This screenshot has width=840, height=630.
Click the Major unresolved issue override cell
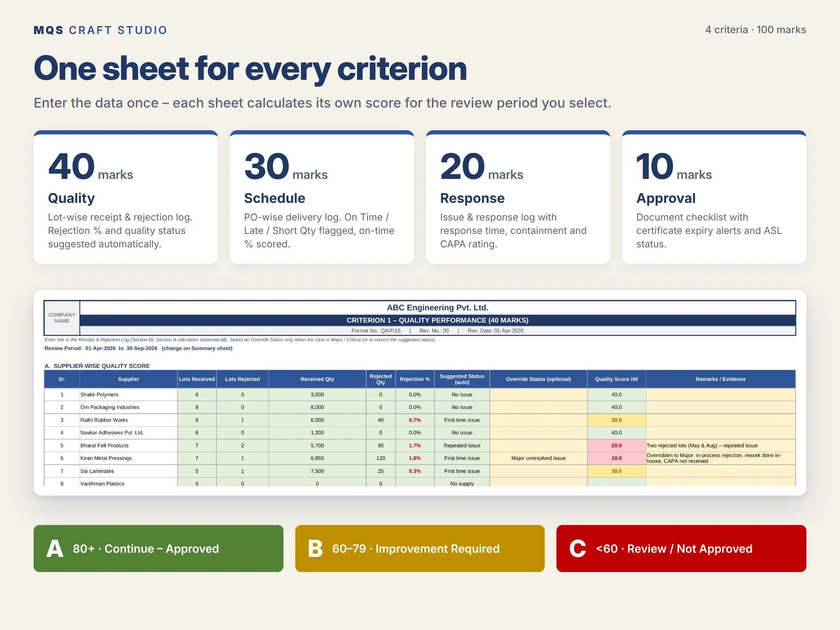point(538,458)
